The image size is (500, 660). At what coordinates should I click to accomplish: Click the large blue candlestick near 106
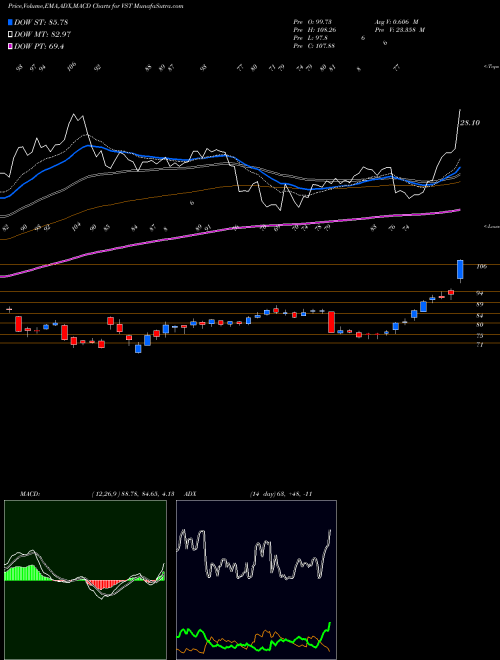[460, 269]
